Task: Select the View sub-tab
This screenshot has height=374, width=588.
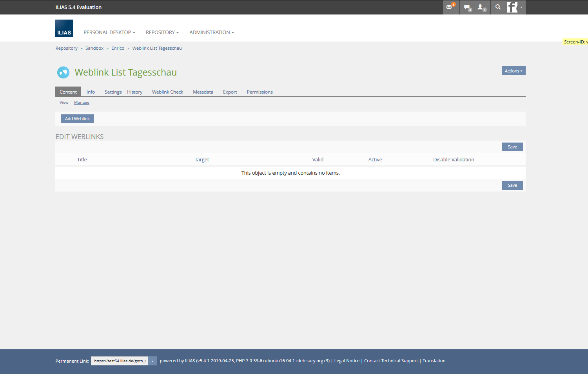Action: click(x=64, y=103)
